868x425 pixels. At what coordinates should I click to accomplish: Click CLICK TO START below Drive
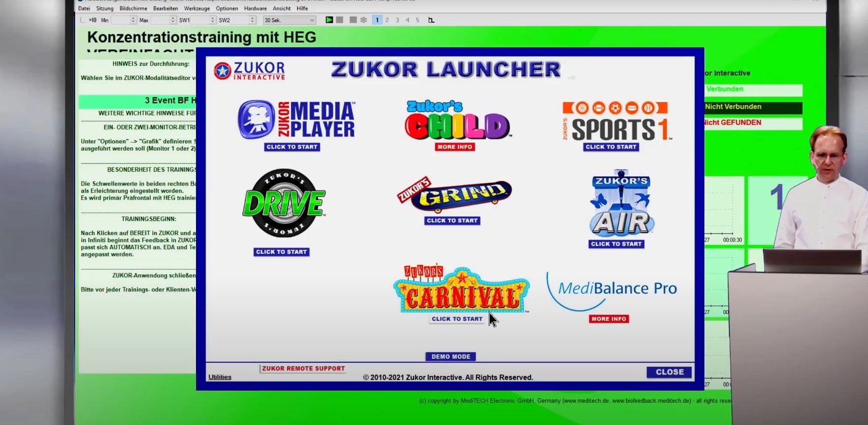point(281,252)
